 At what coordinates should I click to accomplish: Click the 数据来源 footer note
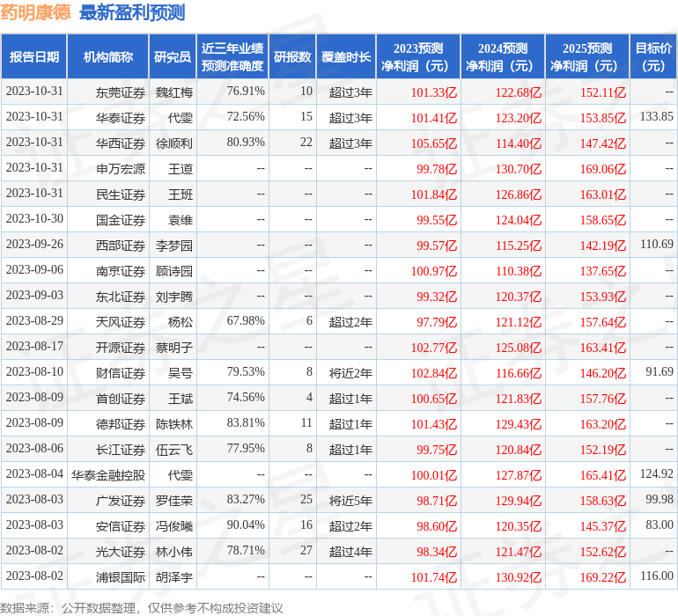(x=142, y=608)
